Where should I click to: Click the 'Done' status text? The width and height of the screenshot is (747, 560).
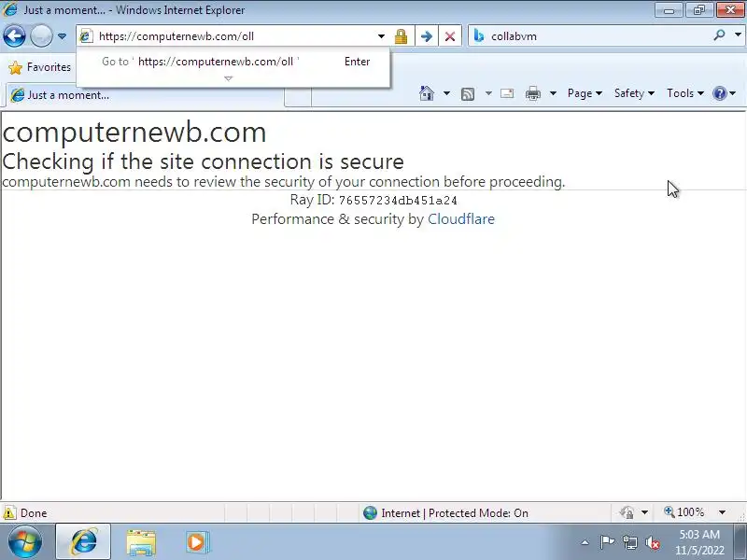(34, 513)
